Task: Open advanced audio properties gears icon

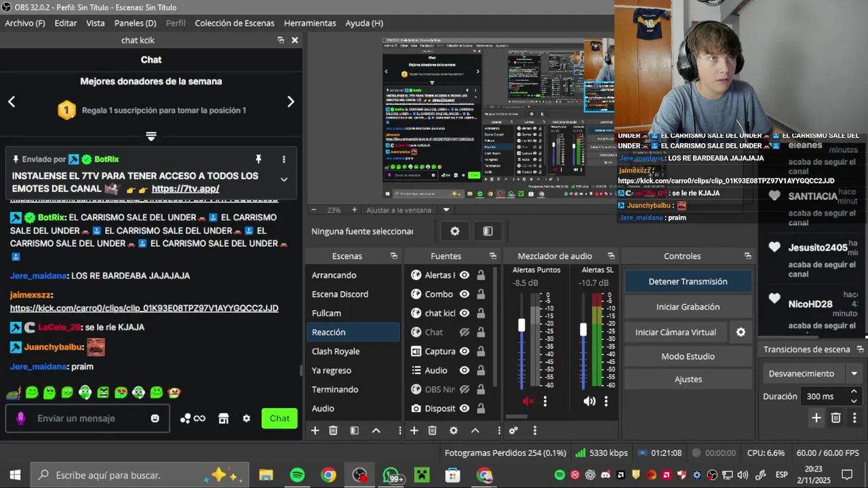Action: point(513,430)
